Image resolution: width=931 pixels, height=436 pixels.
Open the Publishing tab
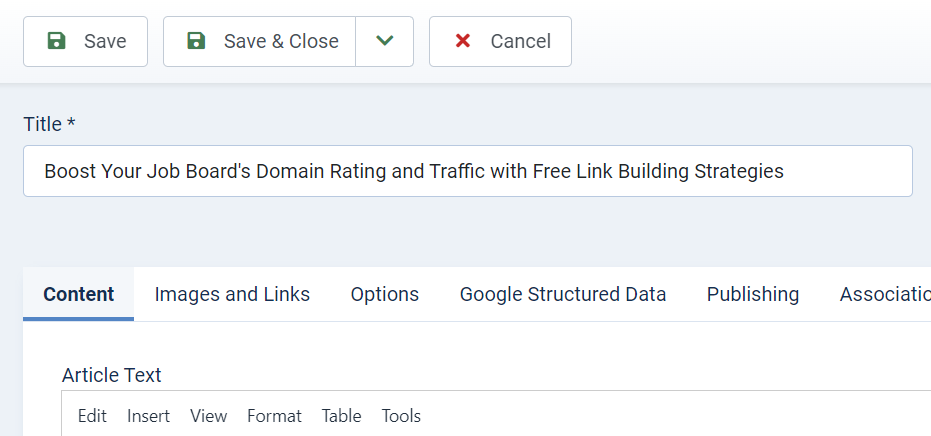753,294
